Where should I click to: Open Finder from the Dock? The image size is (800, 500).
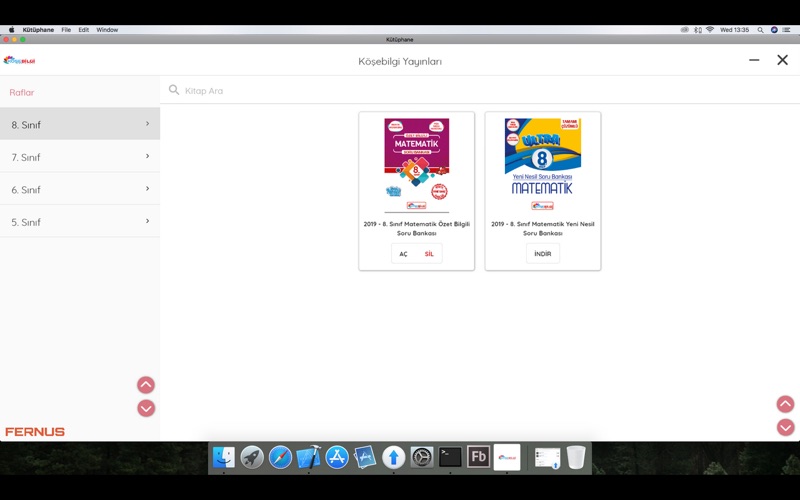click(223, 457)
